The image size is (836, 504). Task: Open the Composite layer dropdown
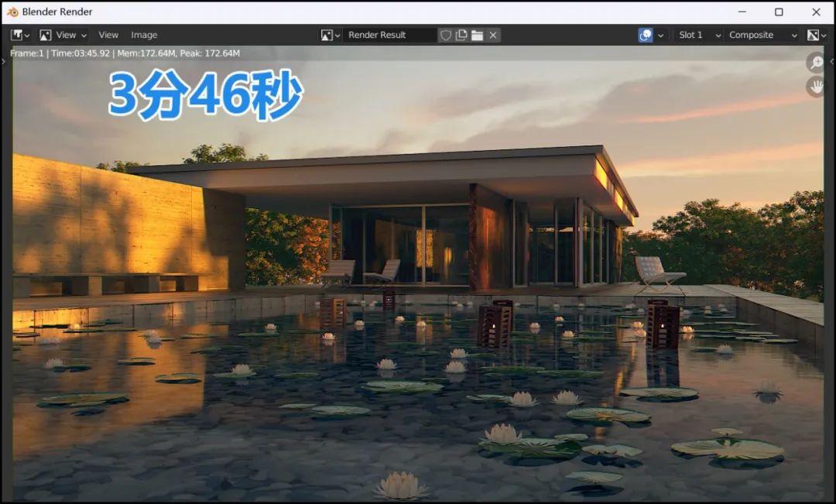(x=763, y=35)
